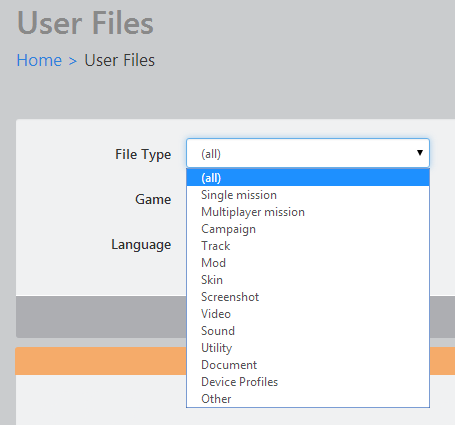
Task: Click the File Type field label
Action: click(143, 154)
